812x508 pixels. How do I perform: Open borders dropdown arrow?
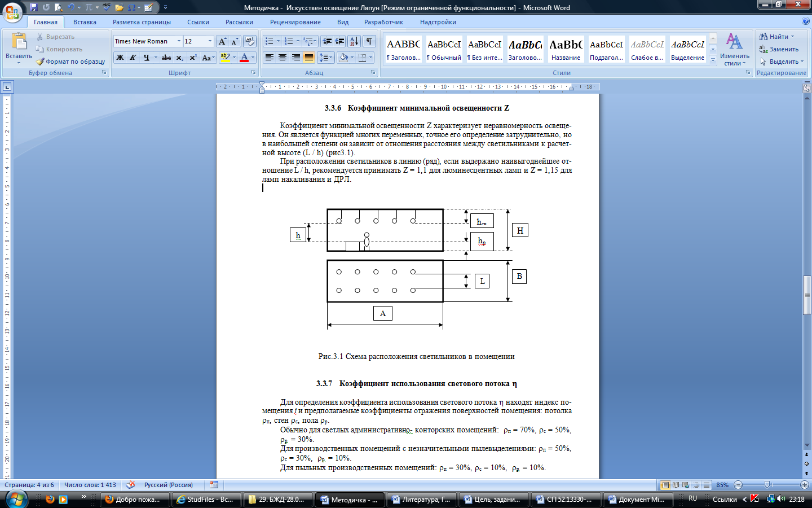370,58
